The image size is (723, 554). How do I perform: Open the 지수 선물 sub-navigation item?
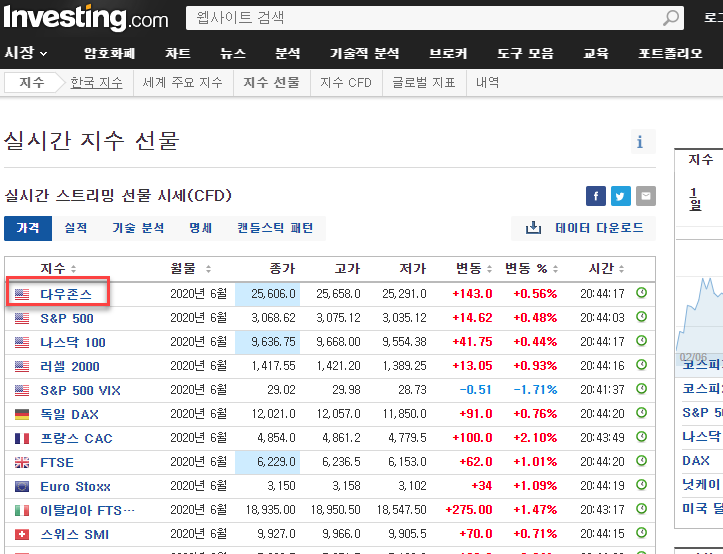click(x=272, y=83)
